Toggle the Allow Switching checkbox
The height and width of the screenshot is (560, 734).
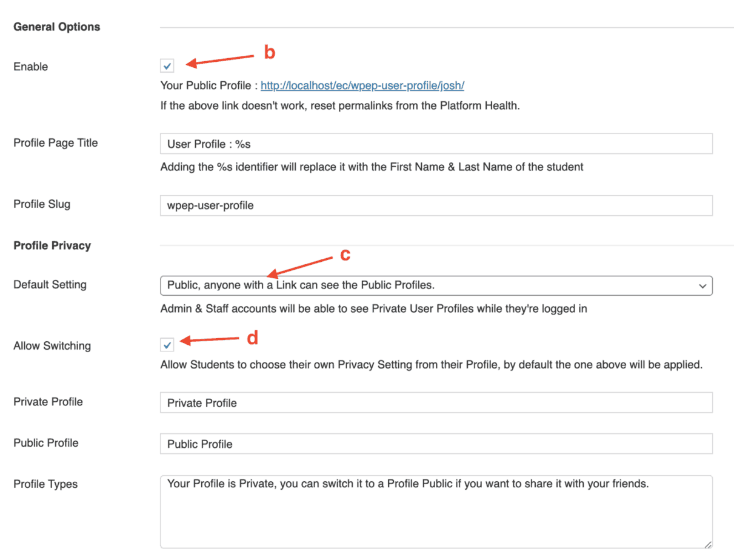(x=168, y=345)
